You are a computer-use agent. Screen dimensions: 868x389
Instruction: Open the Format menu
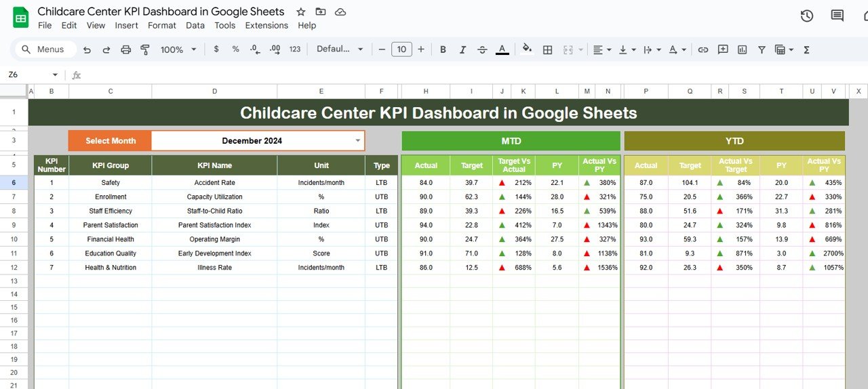(x=162, y=26)
